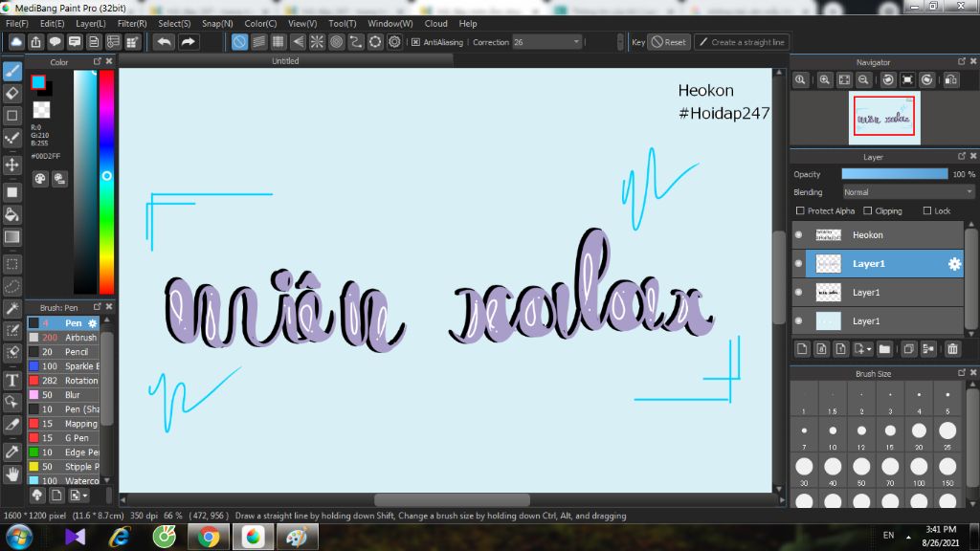Undock the Color panel
980x551 pixels.
97,61
